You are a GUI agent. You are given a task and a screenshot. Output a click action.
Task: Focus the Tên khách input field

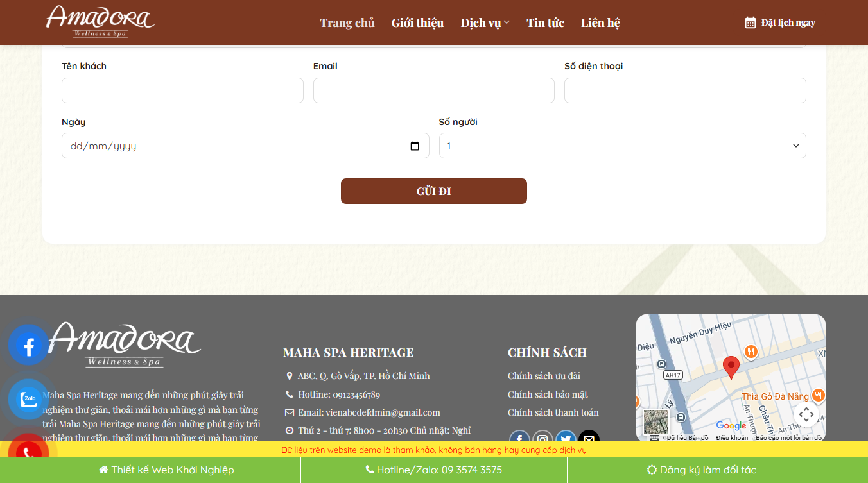[182, 90]
